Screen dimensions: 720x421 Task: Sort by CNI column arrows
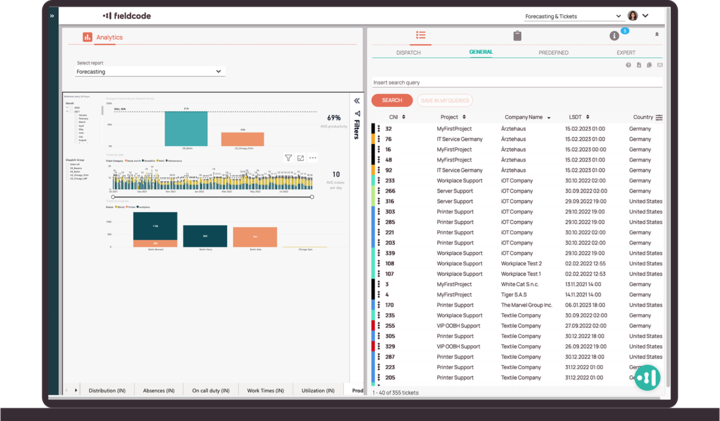[404, 117]
